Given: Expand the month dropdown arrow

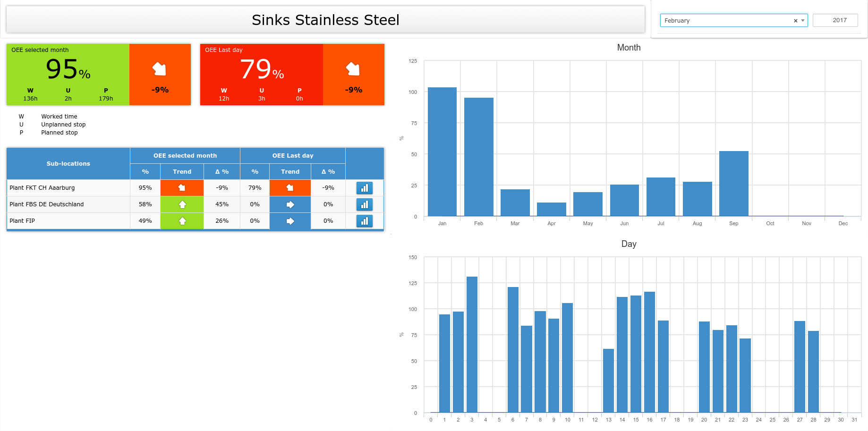Looking at the screenshot, I should click(803, 21).
